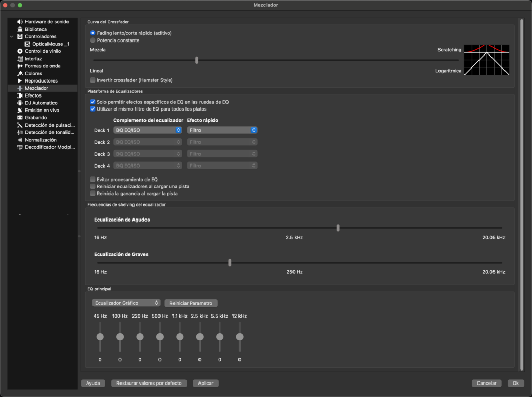Click the Mezclador fader icon

(20, 88)
